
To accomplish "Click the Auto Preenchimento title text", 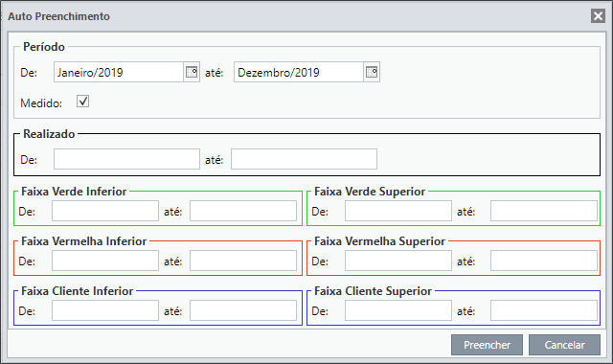I will [x=58, y=16].
